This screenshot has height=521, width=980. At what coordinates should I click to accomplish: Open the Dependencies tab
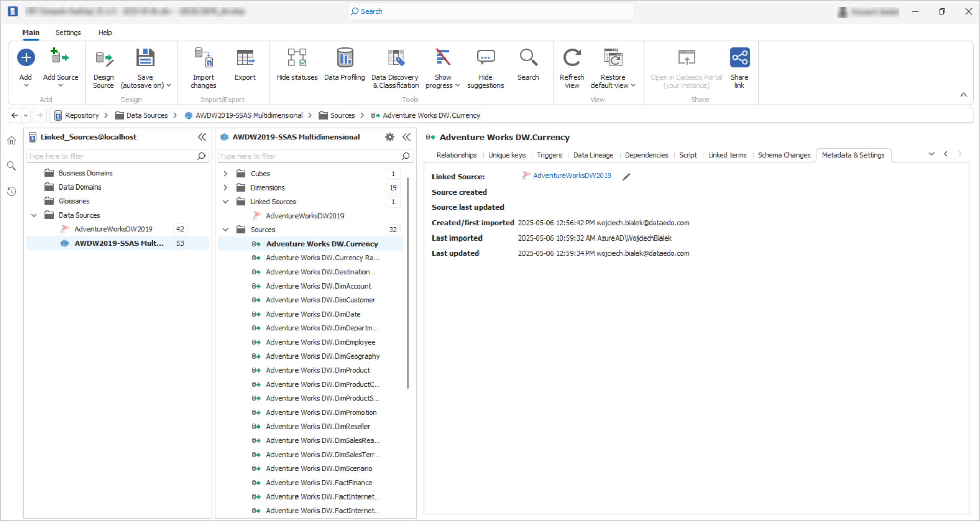pos(646,155)
